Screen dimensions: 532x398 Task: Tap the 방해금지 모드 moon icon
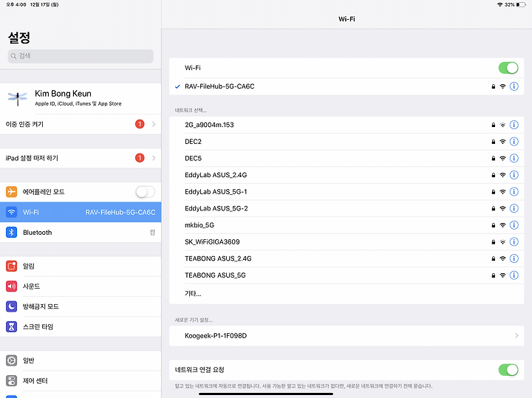tap(12, 306)
